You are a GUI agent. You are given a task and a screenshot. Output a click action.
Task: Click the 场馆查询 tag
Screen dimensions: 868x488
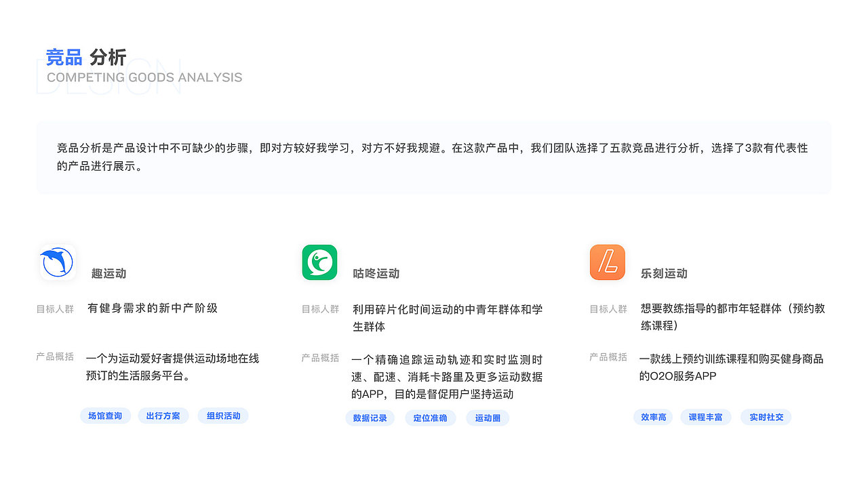[105, 415]
